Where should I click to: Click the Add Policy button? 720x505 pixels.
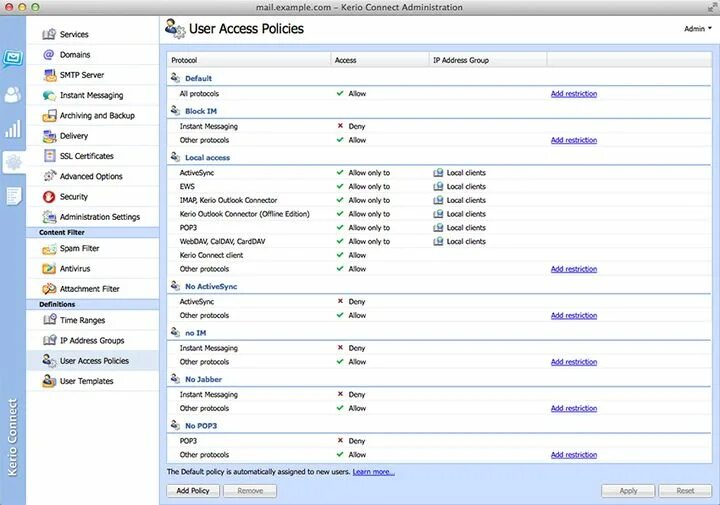[x=192, y=491]
